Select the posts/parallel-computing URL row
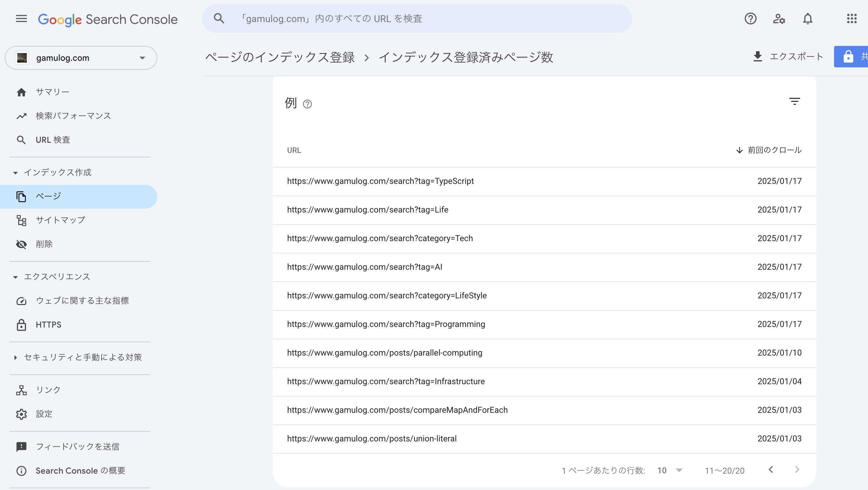The width and height of the screenshot is (868, 490). pos(544,353)
